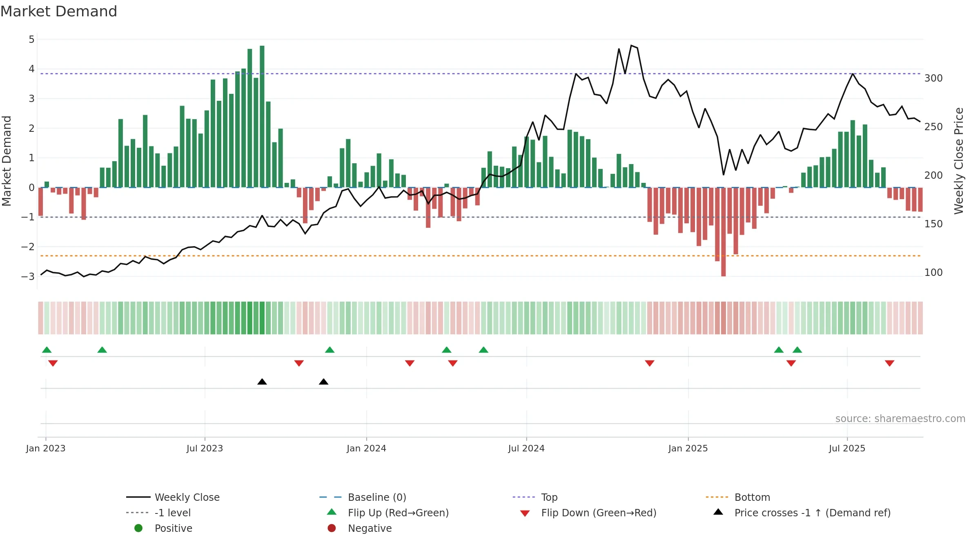Click the first flip-down marker in Jan 2023
Screen dimensions: 980x551
pos(53,363)
